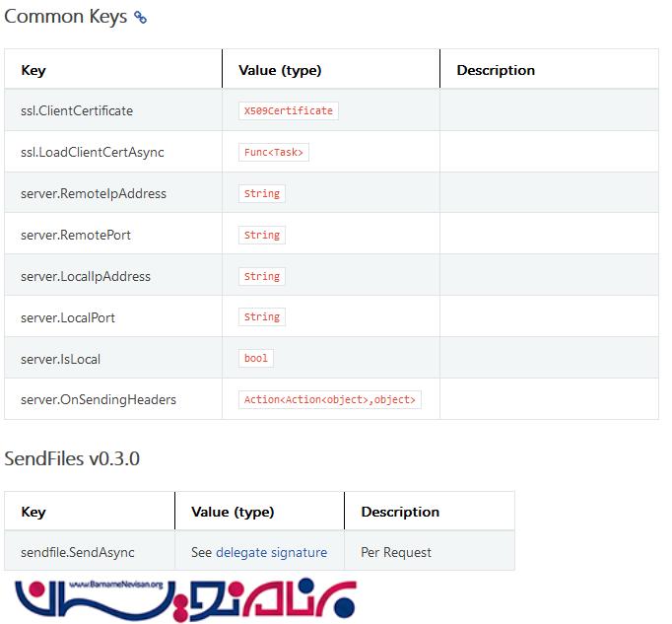The image size is (672, 624).
Task: Click the sendfile.SendAsync key cell
Action: [x=78, y=552]
